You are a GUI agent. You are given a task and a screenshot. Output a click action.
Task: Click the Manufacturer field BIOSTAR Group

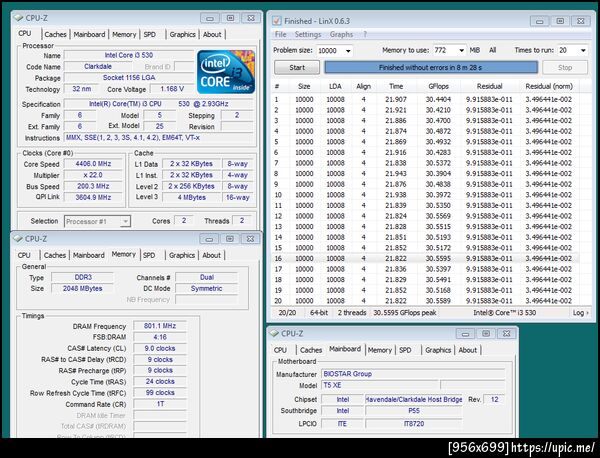[413, 374]
